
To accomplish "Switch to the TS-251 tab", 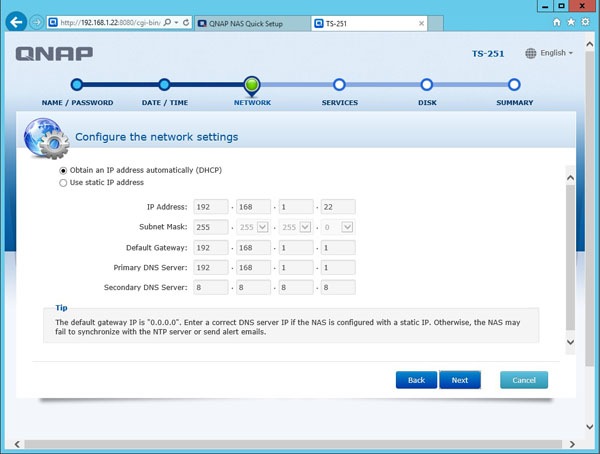I will point(369,23).
